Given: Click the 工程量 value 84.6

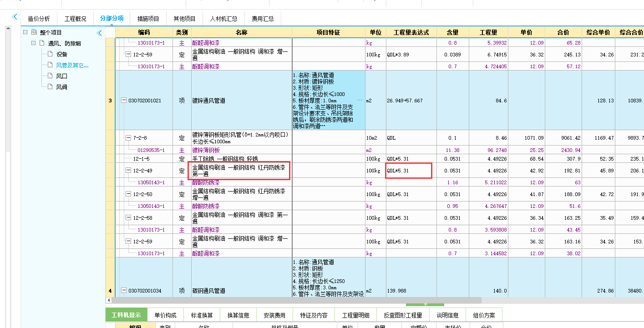Looking at the screenshot, I should click(x=489, y=101).
